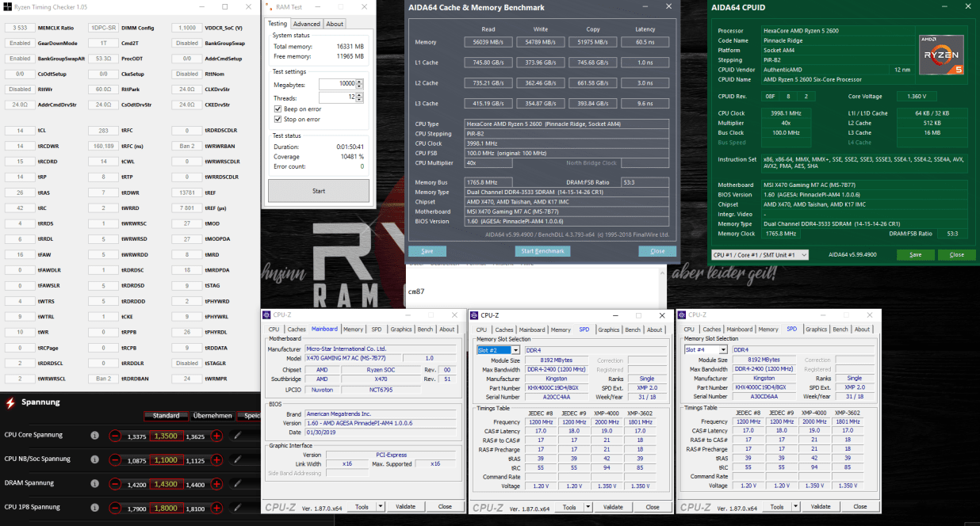Click pencil edit icon for CPU 1P8 Spannung
The image size is (980, 526).
pos(236,506)
